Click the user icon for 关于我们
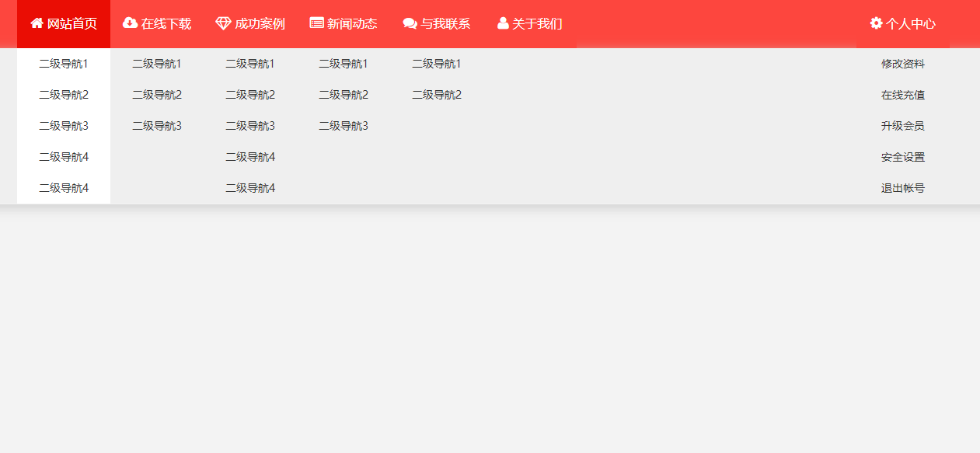 click(x=503, y=23)
